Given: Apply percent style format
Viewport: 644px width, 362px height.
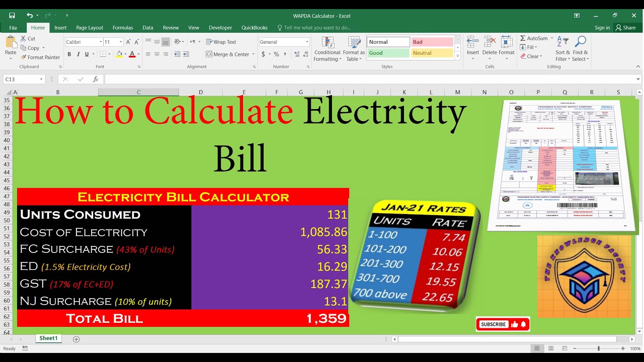Looking at the screenshot, I should 276,54.
